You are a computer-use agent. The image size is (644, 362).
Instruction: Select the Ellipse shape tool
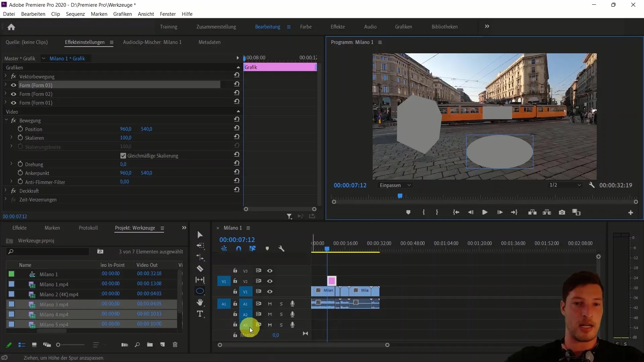click(x=200, y=291)
